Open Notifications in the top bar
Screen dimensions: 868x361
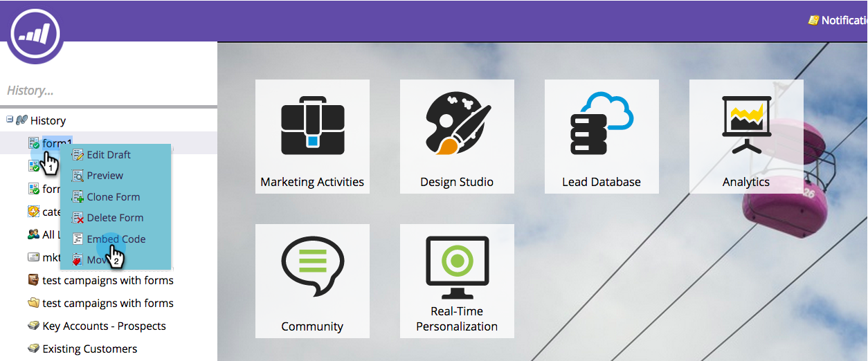click(x=838, y=20)
